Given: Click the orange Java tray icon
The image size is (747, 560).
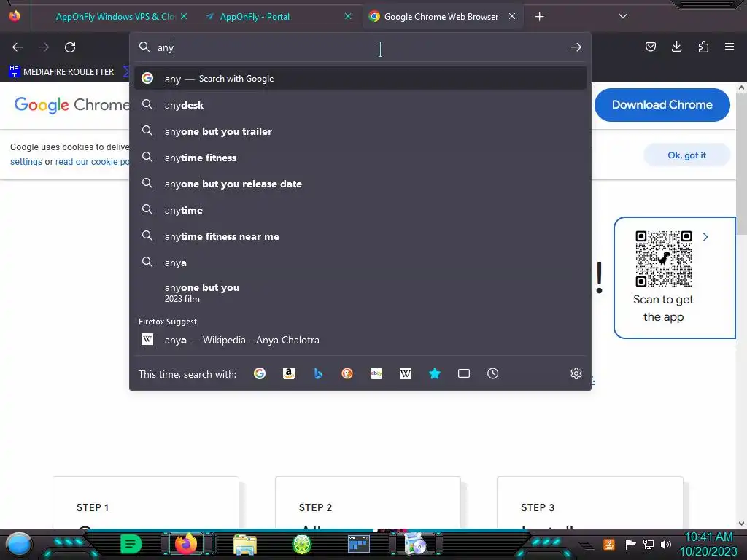Looking at the screenshot, I should click(609, 544).
